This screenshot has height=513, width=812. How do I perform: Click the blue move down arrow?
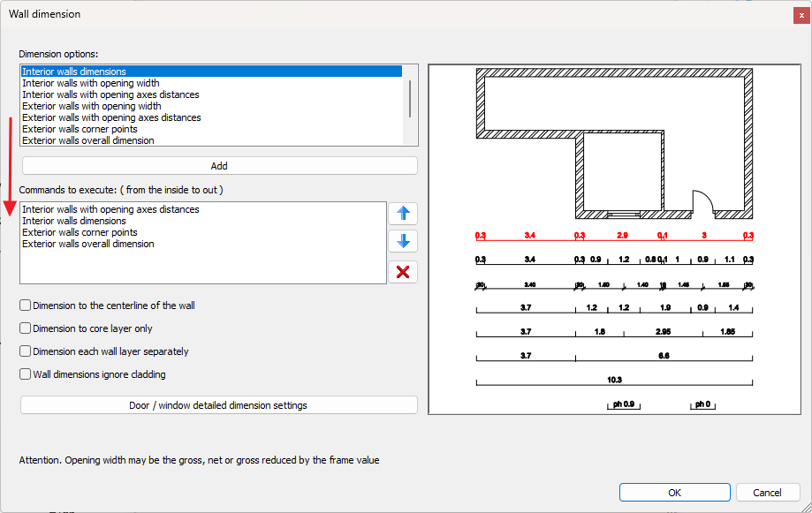pos(403,241)
